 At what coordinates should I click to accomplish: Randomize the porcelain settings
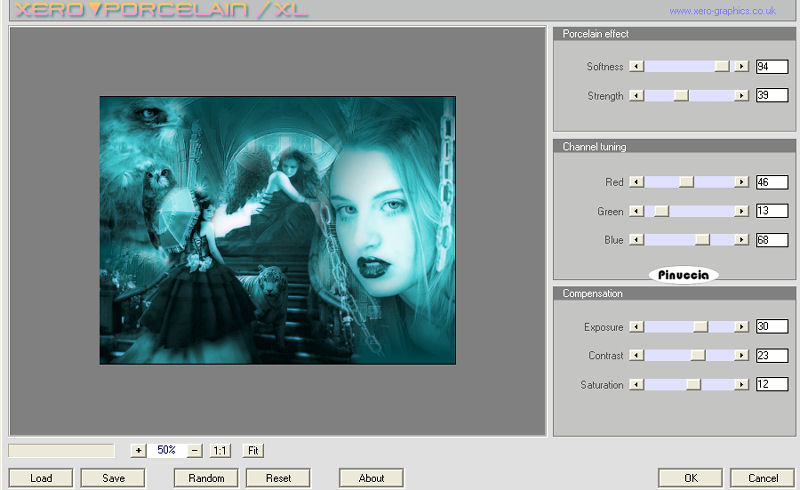pyautogui.click(x=206, y=478)
